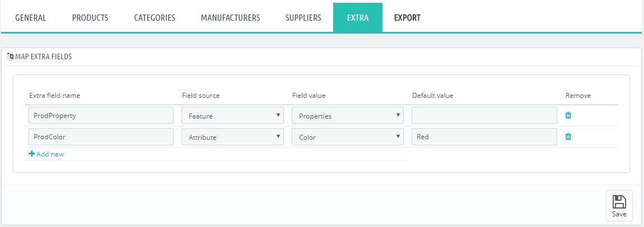Expand the Color field value dropdown
644x227 pixels.
coord(348,137)
